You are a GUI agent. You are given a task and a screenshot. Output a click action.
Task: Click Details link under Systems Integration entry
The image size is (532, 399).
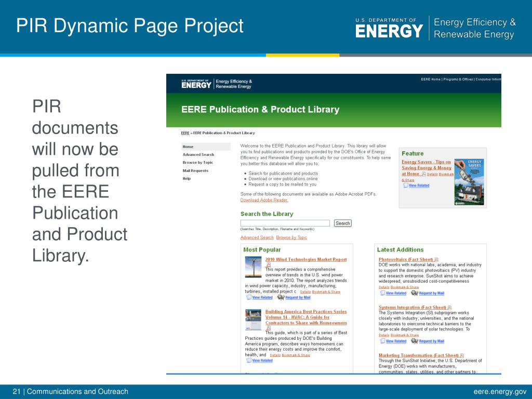(x=384, y=335)
